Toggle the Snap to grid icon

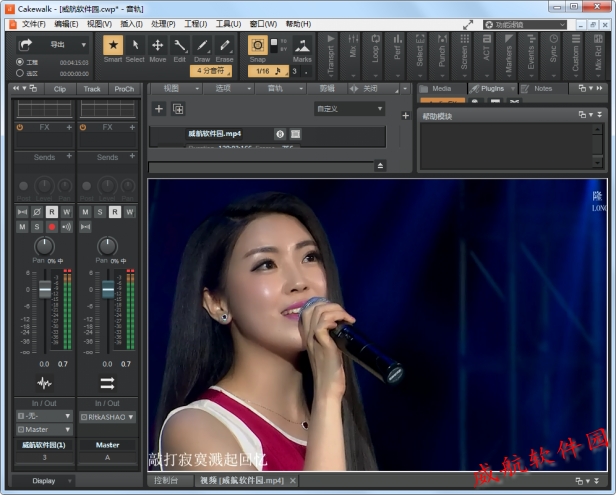(x=258, y=46)
